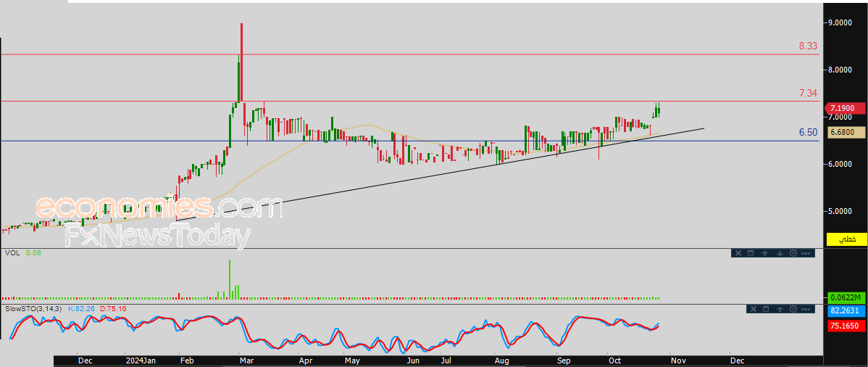868x367 pixels.
Task: Click the VOL indicator label
Action: (12, 253)
